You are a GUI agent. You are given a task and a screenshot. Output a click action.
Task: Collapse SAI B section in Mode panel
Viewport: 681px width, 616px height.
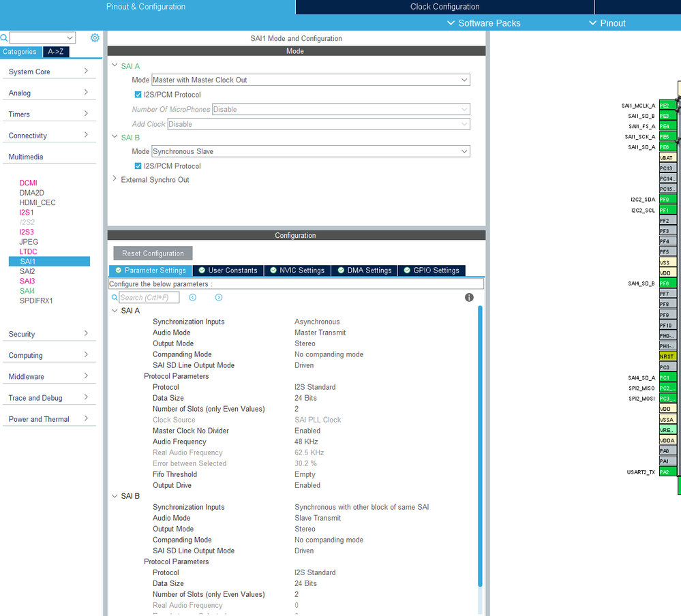click(x=115, y=137)
